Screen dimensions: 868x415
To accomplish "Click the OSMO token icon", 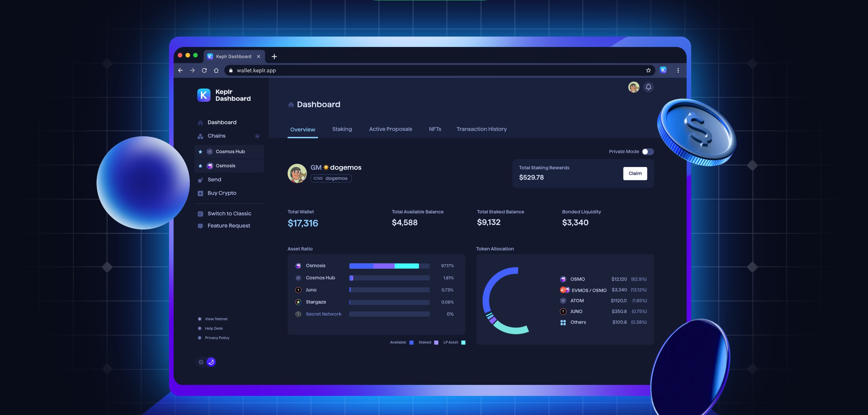I will pyautogui.click(x=563, y=279).
